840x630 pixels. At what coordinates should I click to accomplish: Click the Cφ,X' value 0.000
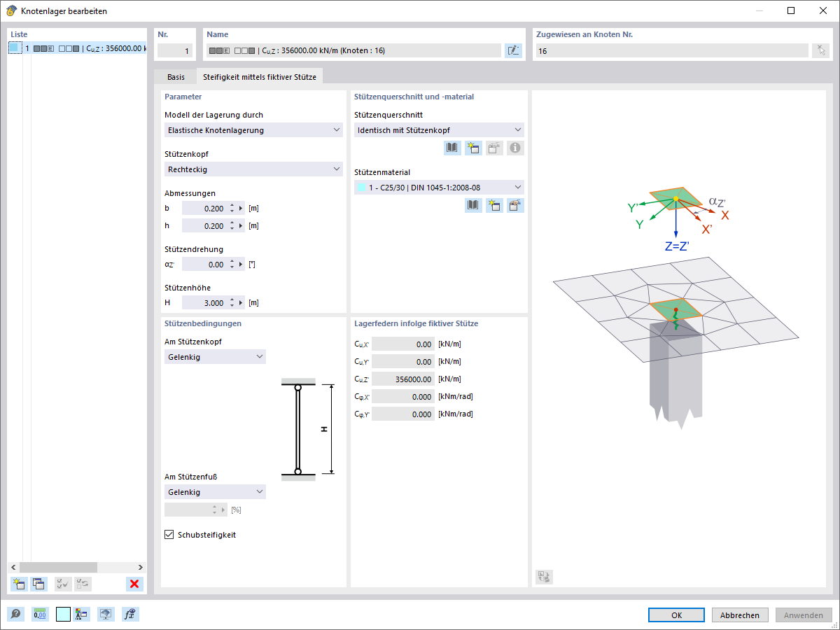[403, 396]
